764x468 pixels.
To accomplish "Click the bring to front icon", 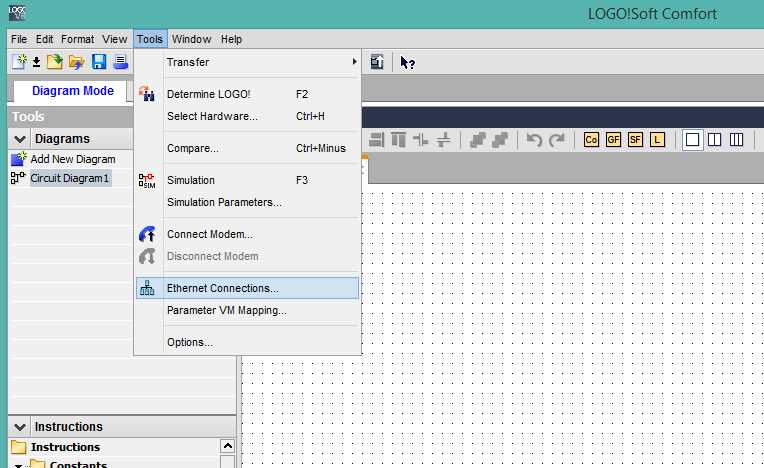I will coord(478,140).
